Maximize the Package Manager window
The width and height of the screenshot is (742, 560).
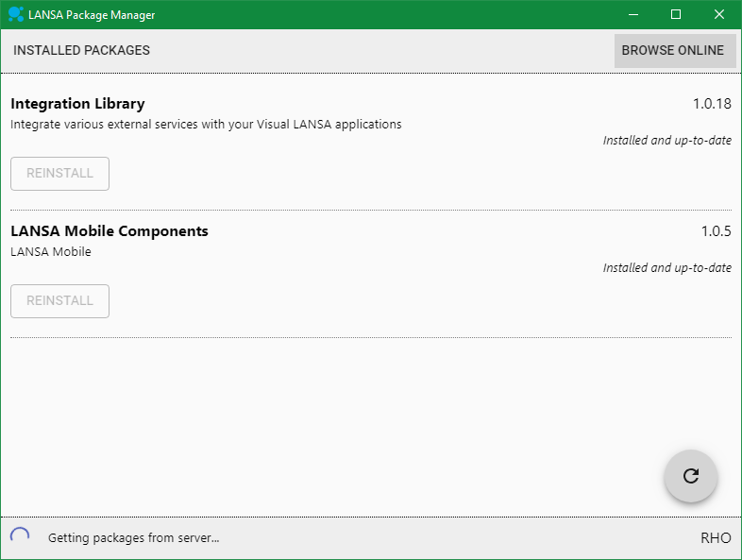[x=676, y=14]
